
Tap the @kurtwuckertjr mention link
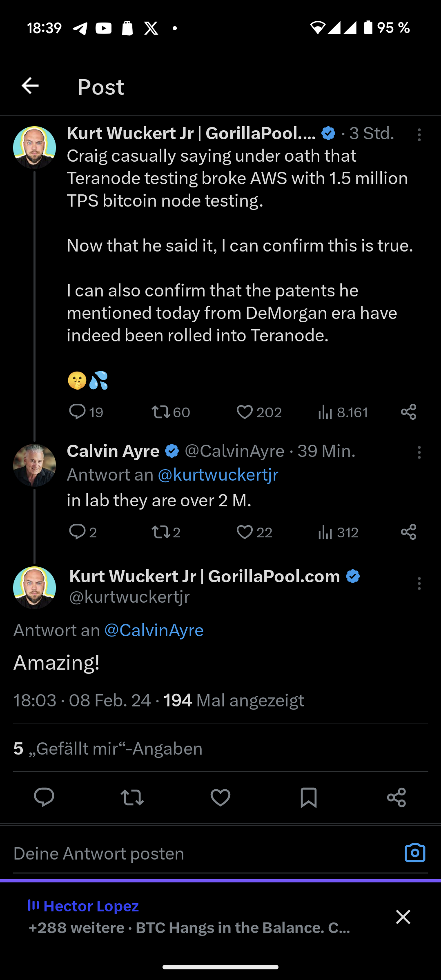click(218, 475)
